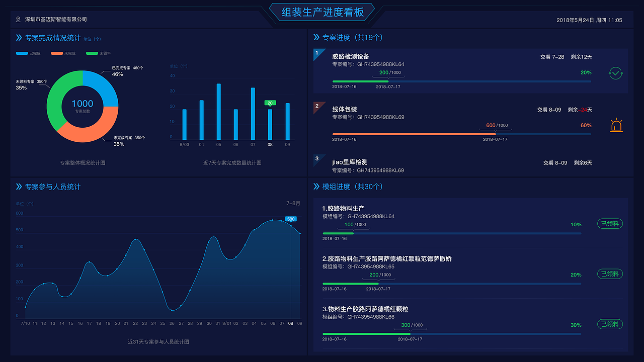644x362 pixels.
Task: Click the 580 data label on the line chart
Action: (x=291, y=219)
